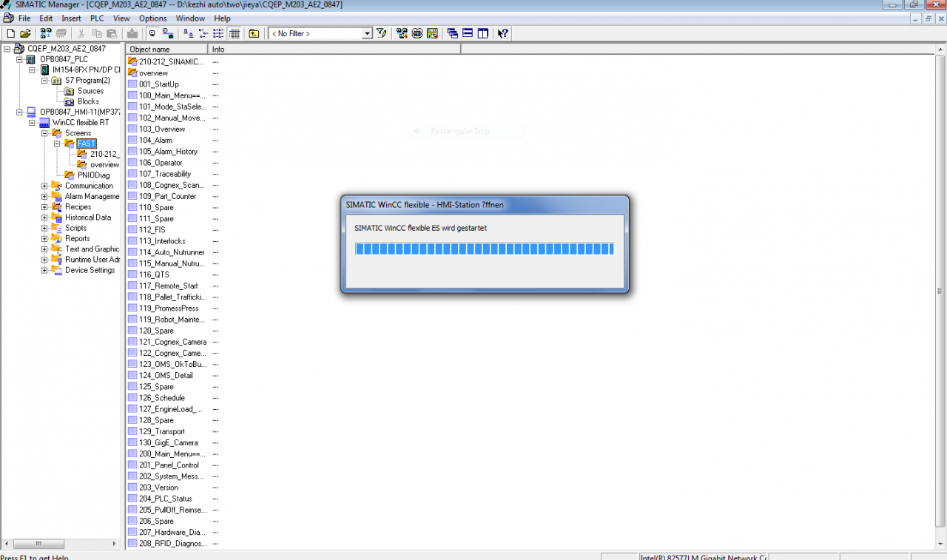
Task: Collapse the OPB0847_PLC tree node
Action: (19, 59)
